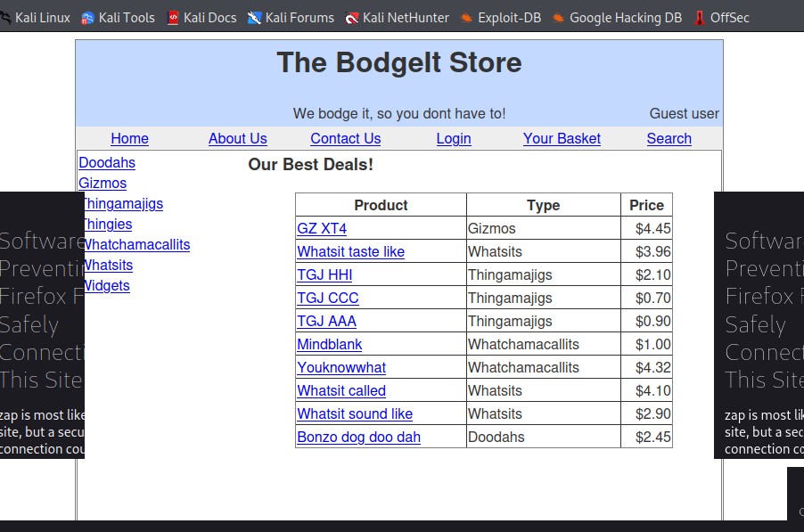Click the Type column header

(x=544, y=205)
